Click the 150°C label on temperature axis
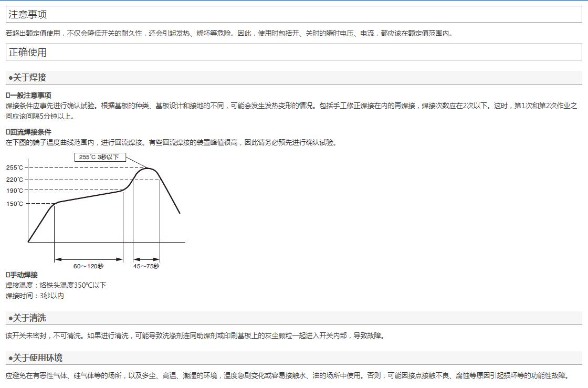This screenshot has height=388, width=588. click(15, 204)
